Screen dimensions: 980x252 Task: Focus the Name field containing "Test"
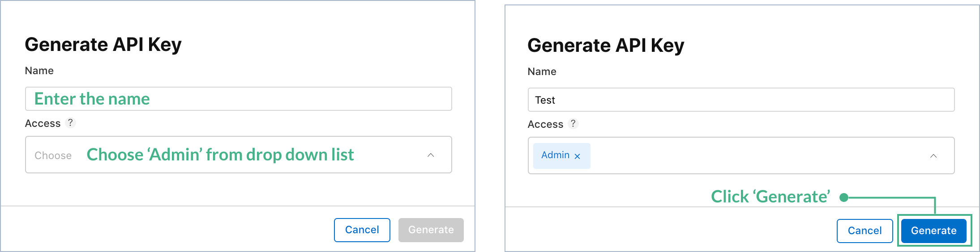[x=741, y=100]
